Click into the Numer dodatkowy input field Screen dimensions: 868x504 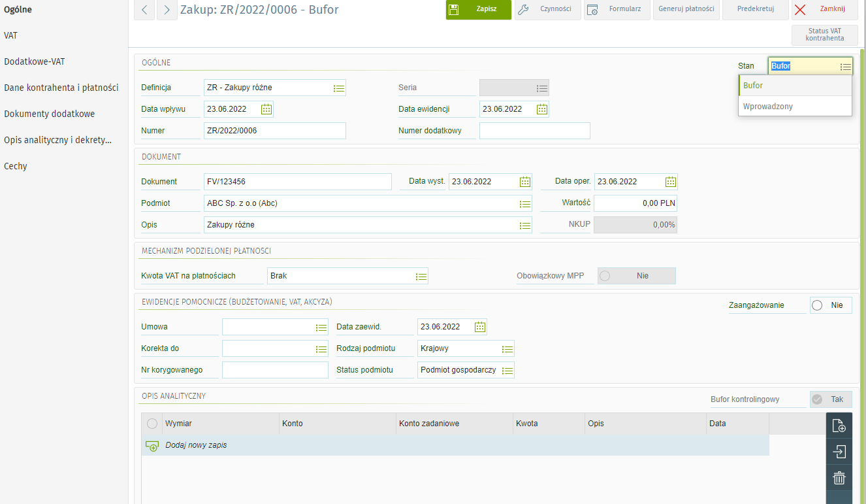pos(534,131)
